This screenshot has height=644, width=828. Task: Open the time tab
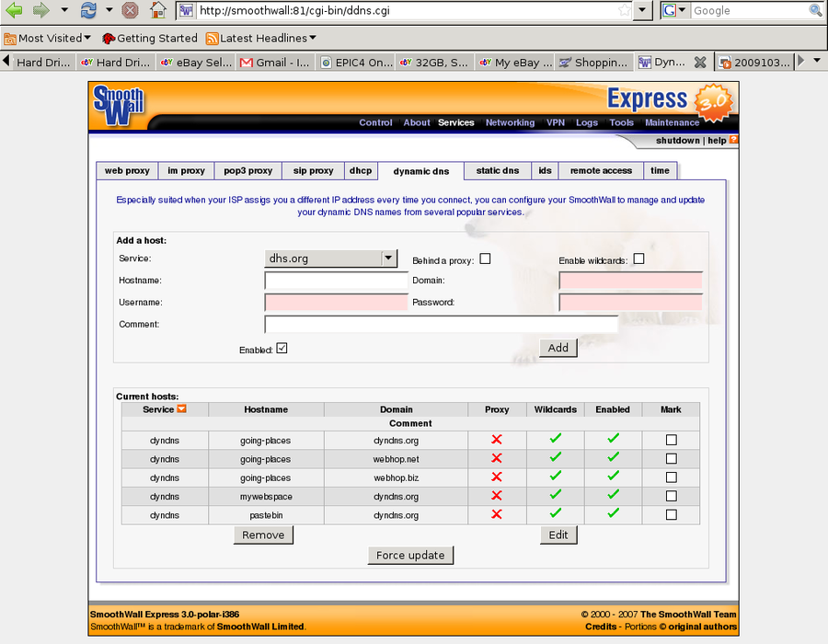click(x=660, y=170)
